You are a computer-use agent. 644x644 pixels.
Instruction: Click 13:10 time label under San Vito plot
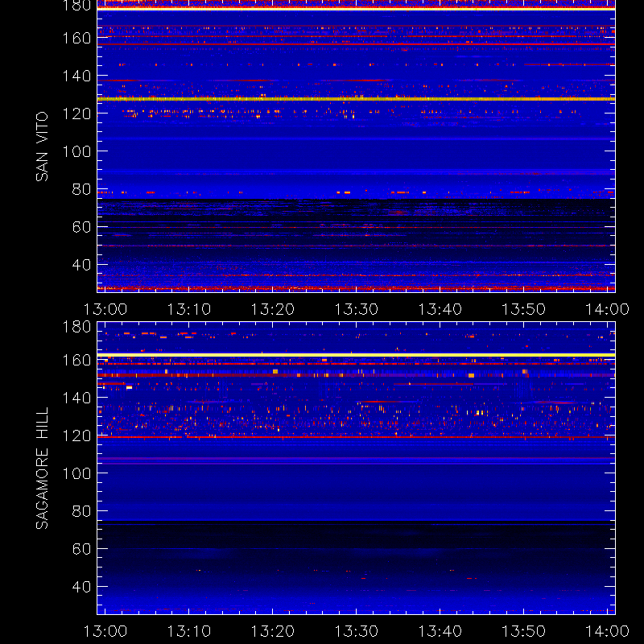(189, 309)
